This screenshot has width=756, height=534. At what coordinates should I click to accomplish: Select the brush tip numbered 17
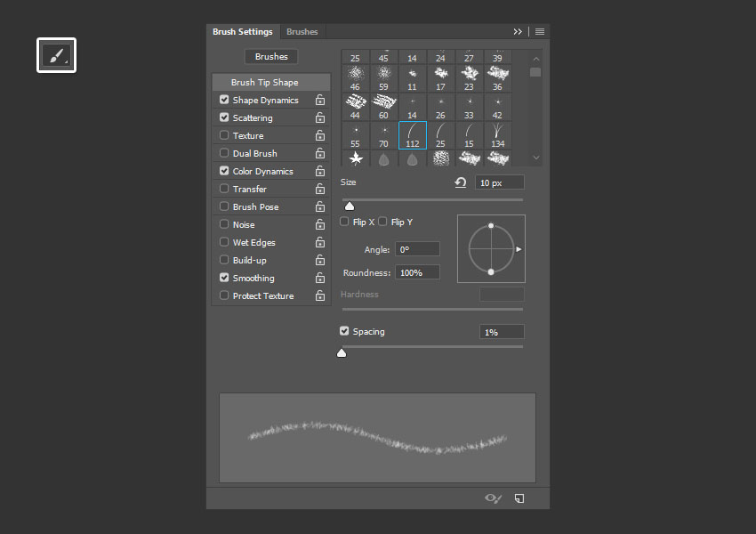440,78
